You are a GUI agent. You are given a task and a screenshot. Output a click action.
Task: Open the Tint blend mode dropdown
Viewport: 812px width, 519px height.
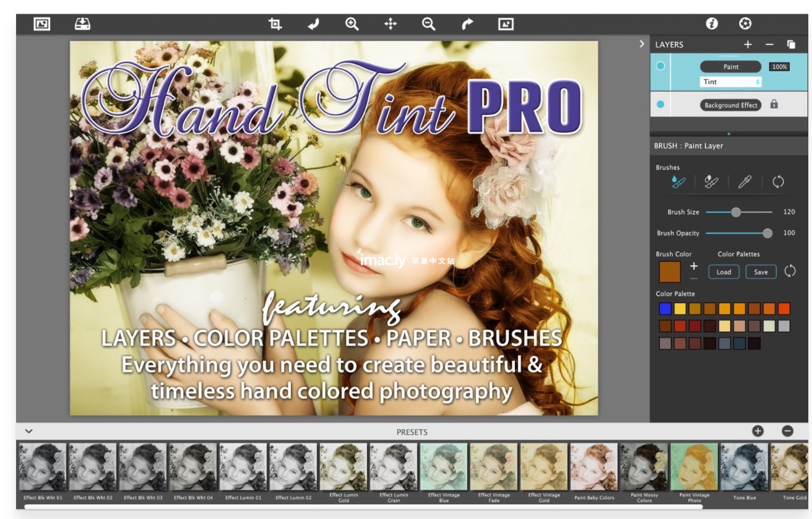point(731,82)
